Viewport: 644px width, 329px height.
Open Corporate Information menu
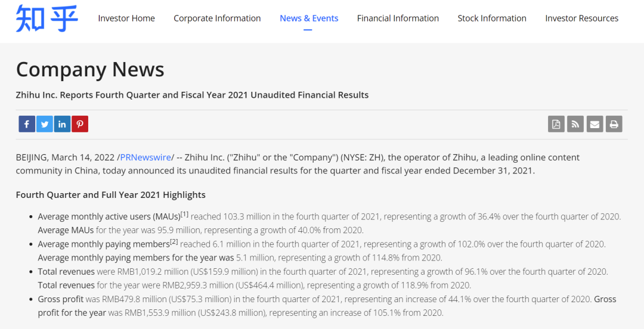pyautogui.click(x=217, y=18)
